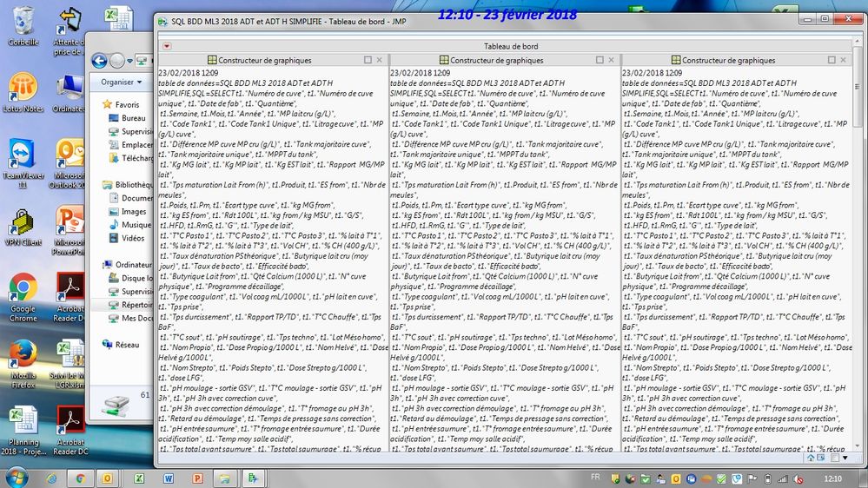Close the third Constructeur de graphiques panel
The image size is (868, 488).
click(843, 60)
